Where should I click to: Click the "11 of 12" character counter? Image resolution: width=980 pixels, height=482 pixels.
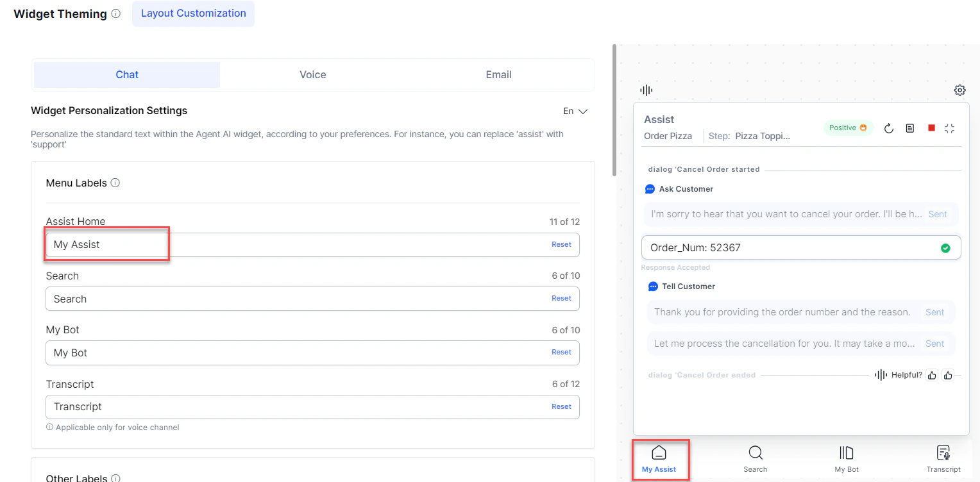(564, 222)
